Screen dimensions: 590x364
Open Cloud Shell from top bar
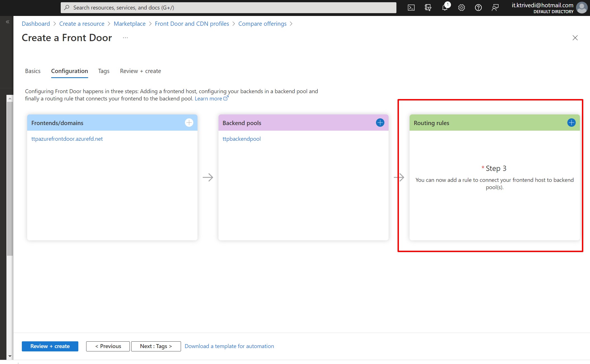(x=411, y=8)
